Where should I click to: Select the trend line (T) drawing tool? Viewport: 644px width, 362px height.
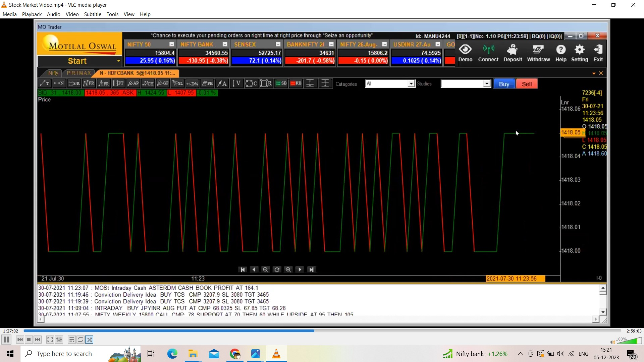[44, 83]
